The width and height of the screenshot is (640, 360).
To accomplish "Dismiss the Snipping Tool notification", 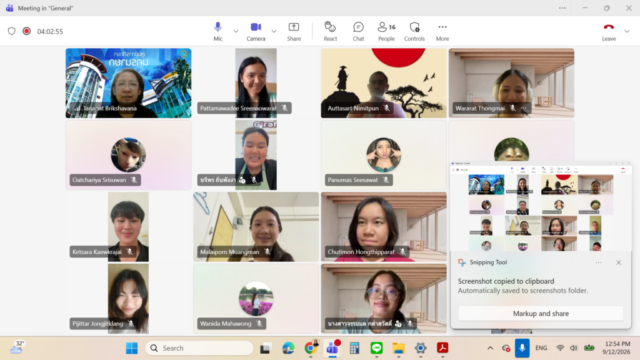I will point(618,262).
